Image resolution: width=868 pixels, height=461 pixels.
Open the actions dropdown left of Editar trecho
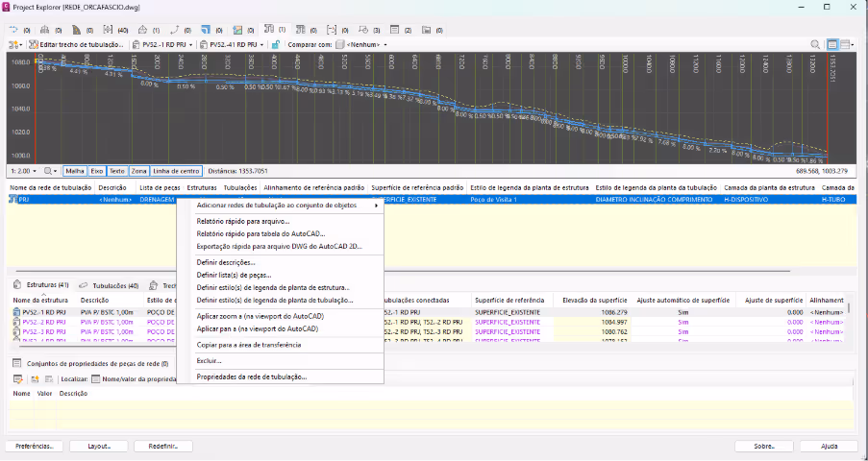click(15, 45)
